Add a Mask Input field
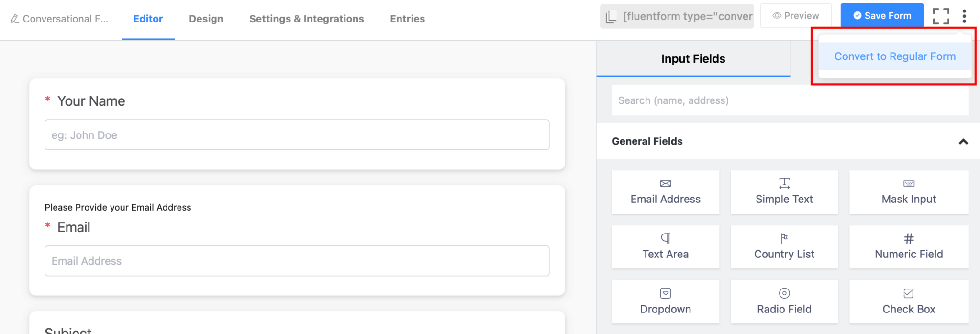Screen dimensions: 980x334 coord(909,192)
